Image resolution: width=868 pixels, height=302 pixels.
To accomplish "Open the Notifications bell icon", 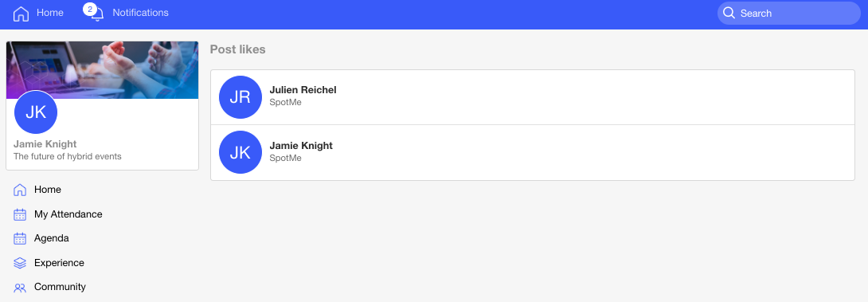I will (97, 15).
